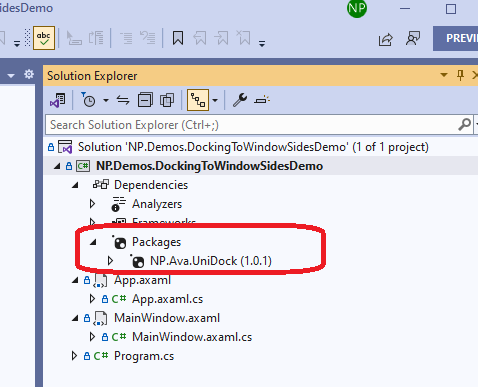Click the Preview Selected Items icon

click(x=262, y=100)
